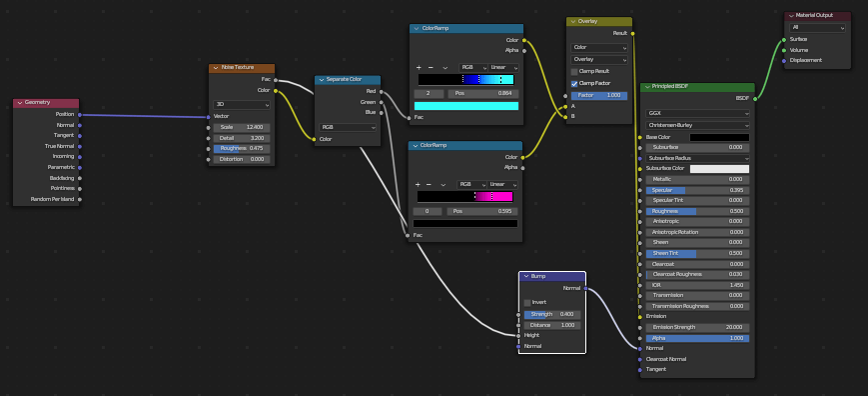Remove a color stop from the blue ColorRamp

(x=431, y=68)
